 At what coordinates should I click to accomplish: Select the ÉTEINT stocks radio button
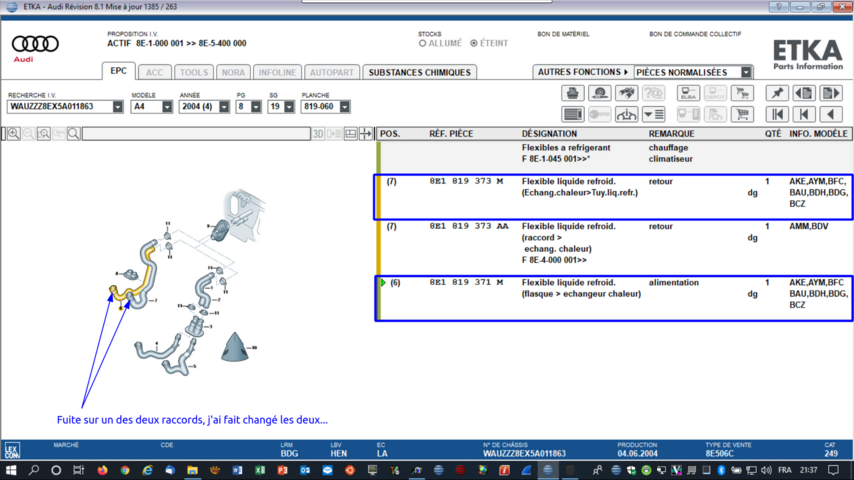(x=474, y=43)
